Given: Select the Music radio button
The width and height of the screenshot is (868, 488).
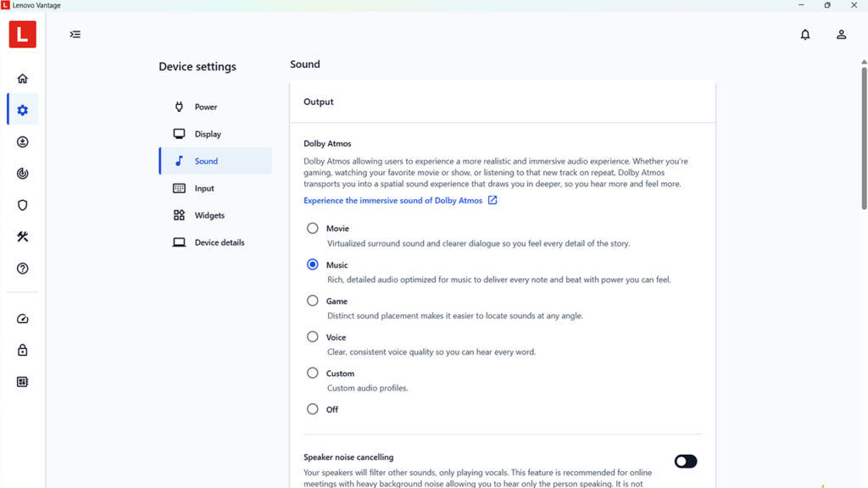Looking at the screenshot, I should [313, 264].
